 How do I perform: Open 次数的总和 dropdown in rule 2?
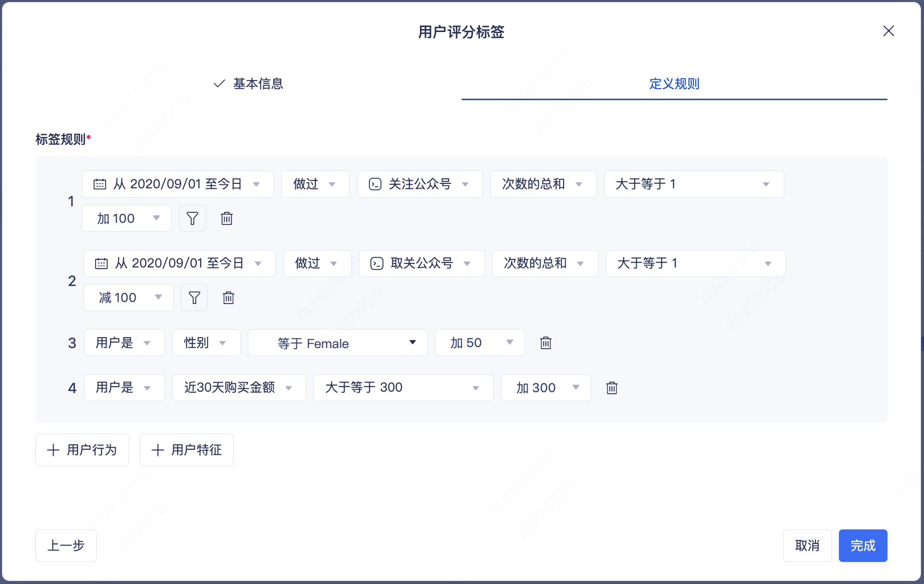545,263
